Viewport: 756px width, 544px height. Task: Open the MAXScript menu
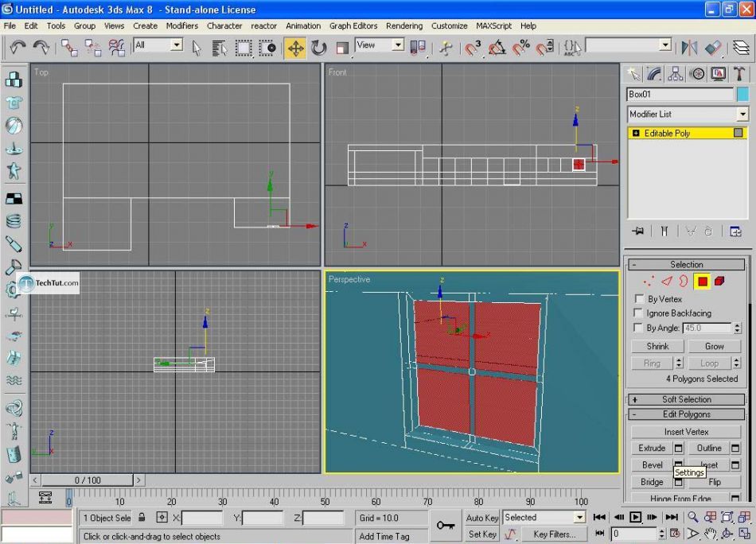coord(493,26)
